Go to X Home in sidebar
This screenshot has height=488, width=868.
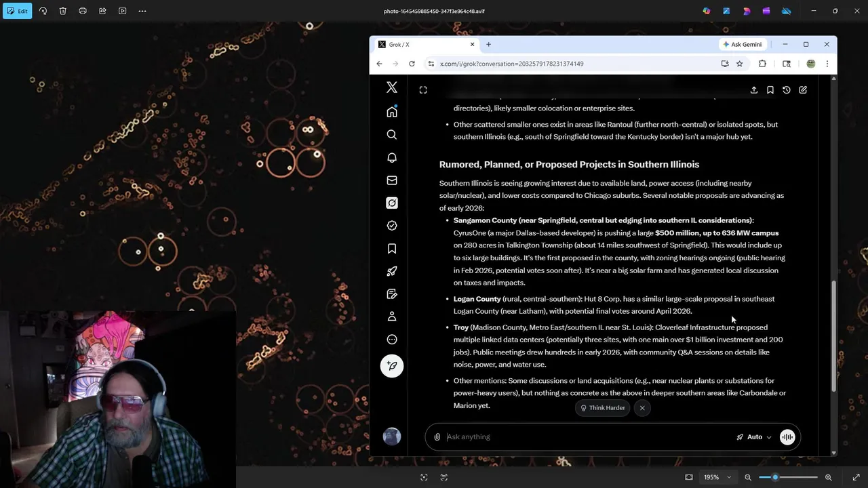[392, 112]
